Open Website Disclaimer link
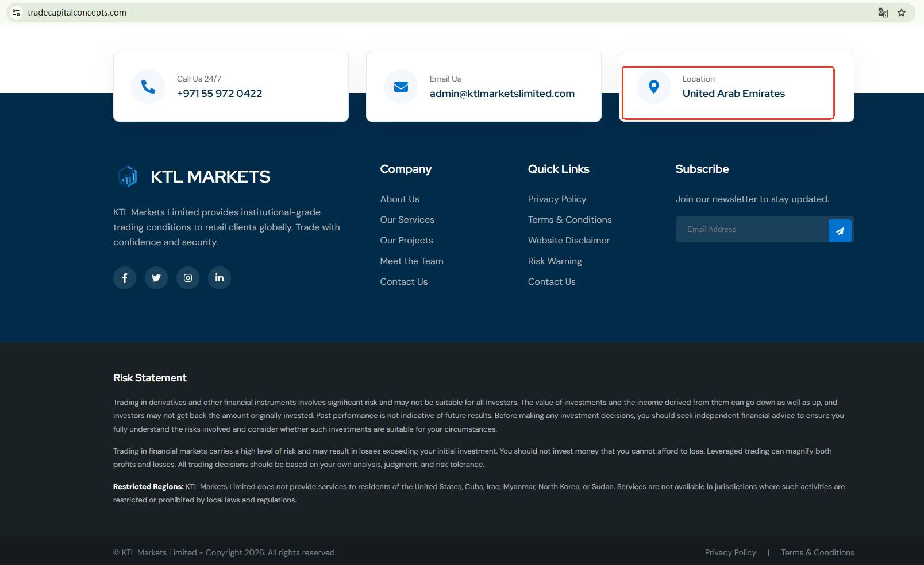The height and width of the screenshot is (565, 924). tap(568, 241)
